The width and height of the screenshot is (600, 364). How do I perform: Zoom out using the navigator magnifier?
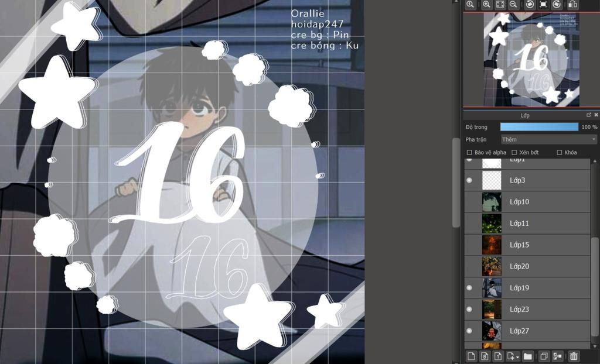[x=513, y=5]
